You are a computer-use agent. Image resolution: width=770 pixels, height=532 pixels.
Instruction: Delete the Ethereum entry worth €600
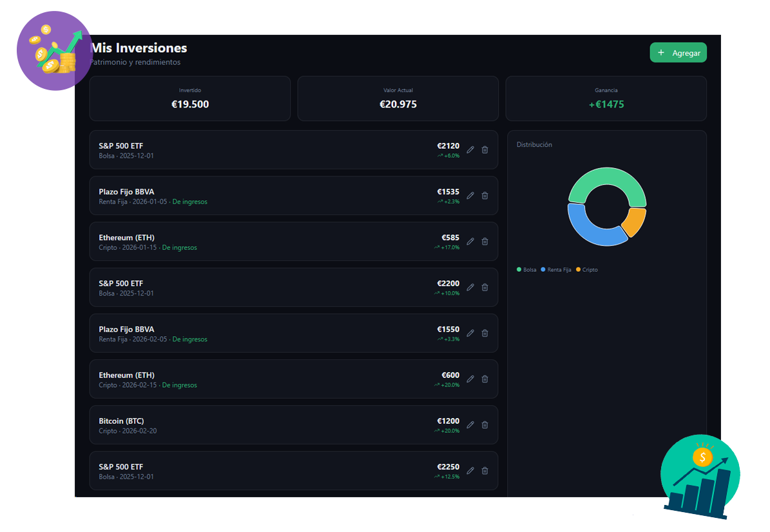(x=485, y=379)
